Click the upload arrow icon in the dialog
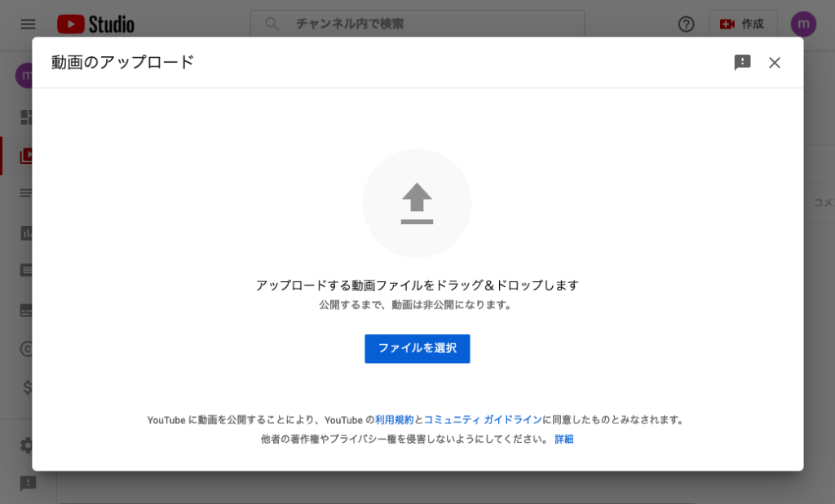The height and width of the screenshot is (504, 835). tap(417, 202)
